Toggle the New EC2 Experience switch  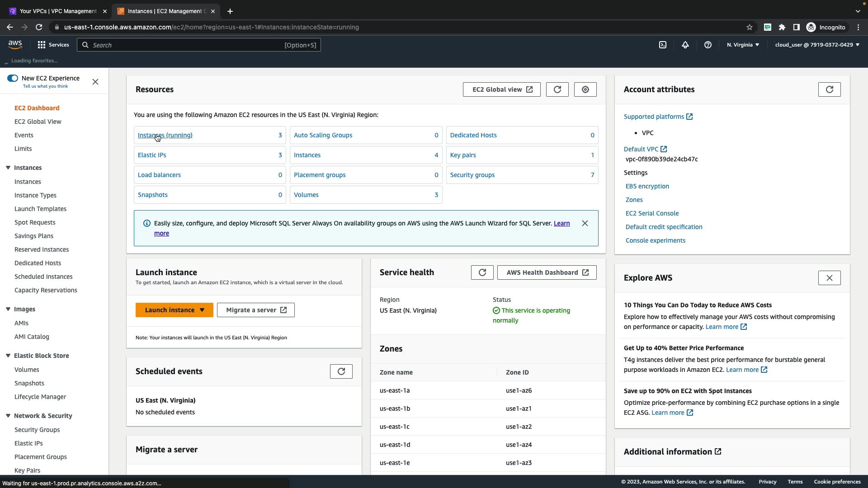pos(13,78)
